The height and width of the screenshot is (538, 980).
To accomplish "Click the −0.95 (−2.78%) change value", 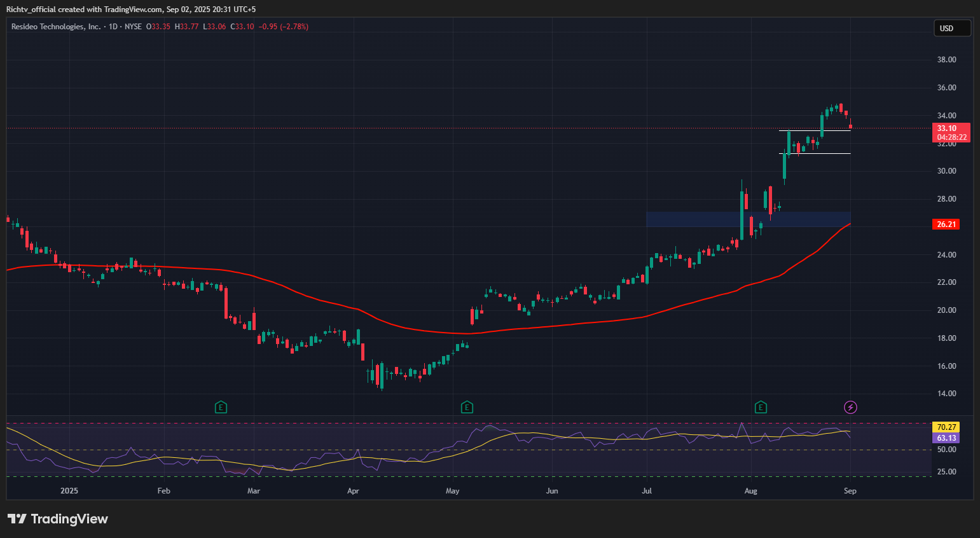I will (x=283, y=27).
